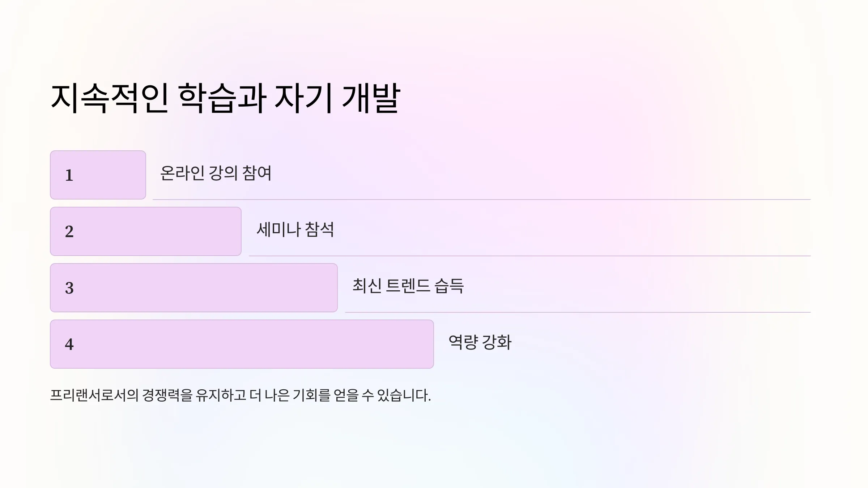Screen dimensions: 868x488
Task: Select the purple box numbered 3
Action: (194, 288)
